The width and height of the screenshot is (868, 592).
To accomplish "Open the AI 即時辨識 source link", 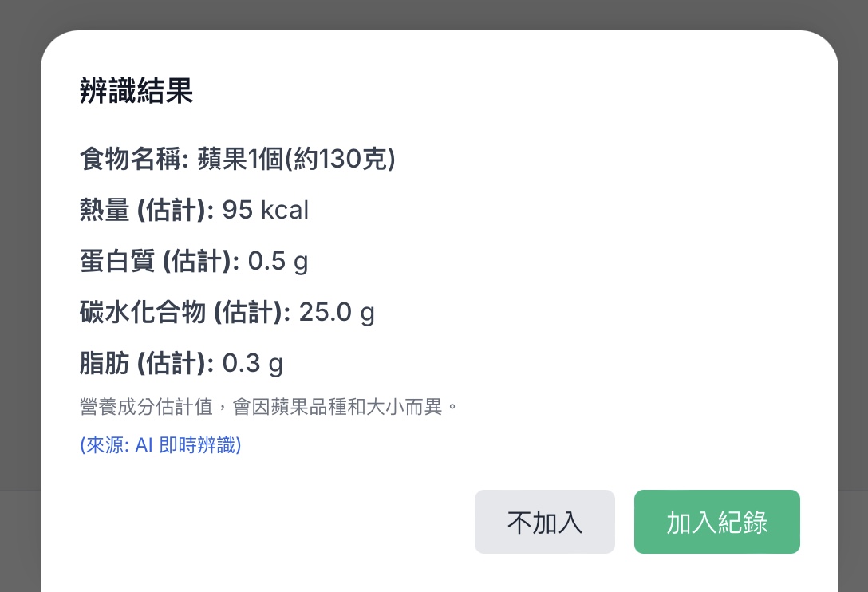I will pos(160,445).
